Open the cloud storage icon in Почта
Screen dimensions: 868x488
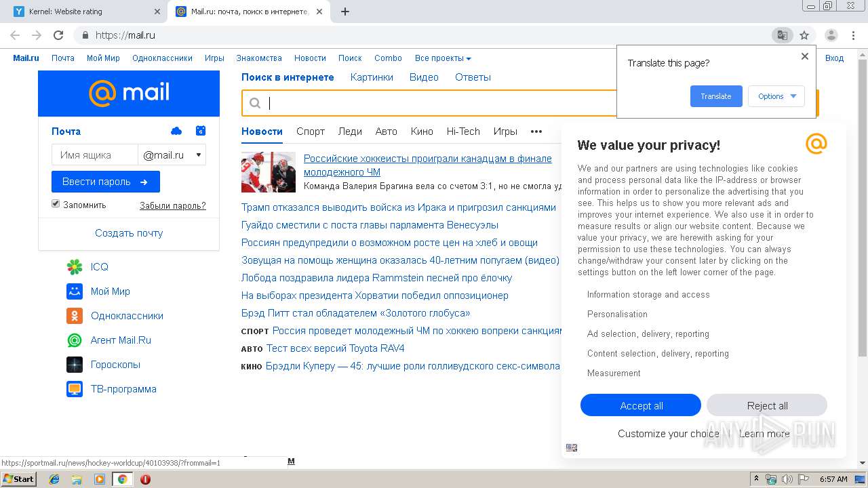coord(176,131)
